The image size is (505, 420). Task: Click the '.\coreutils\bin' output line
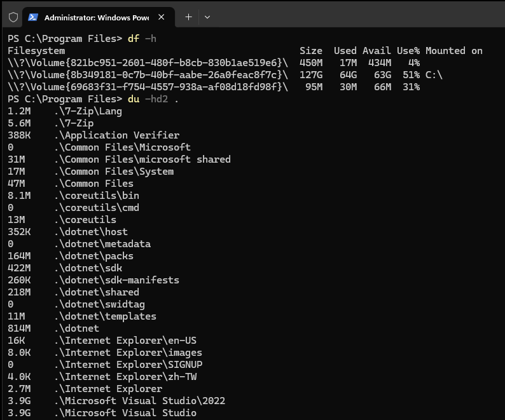(73, 196)
